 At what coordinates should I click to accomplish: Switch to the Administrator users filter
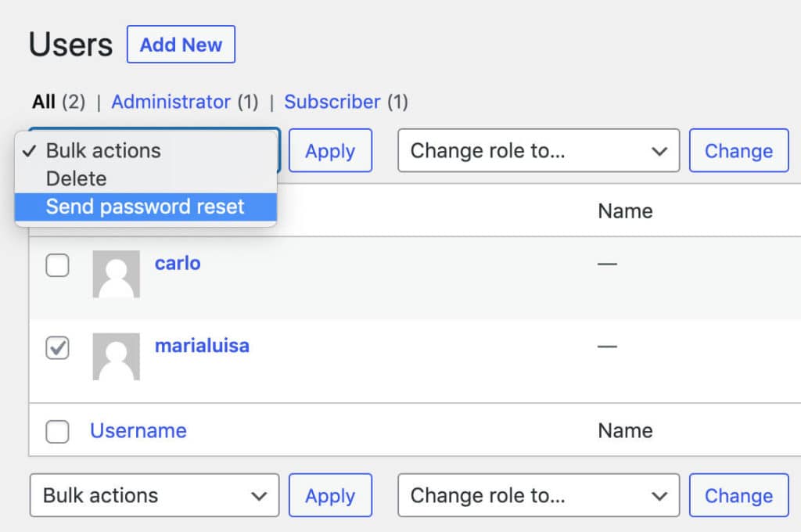point(171,102)
